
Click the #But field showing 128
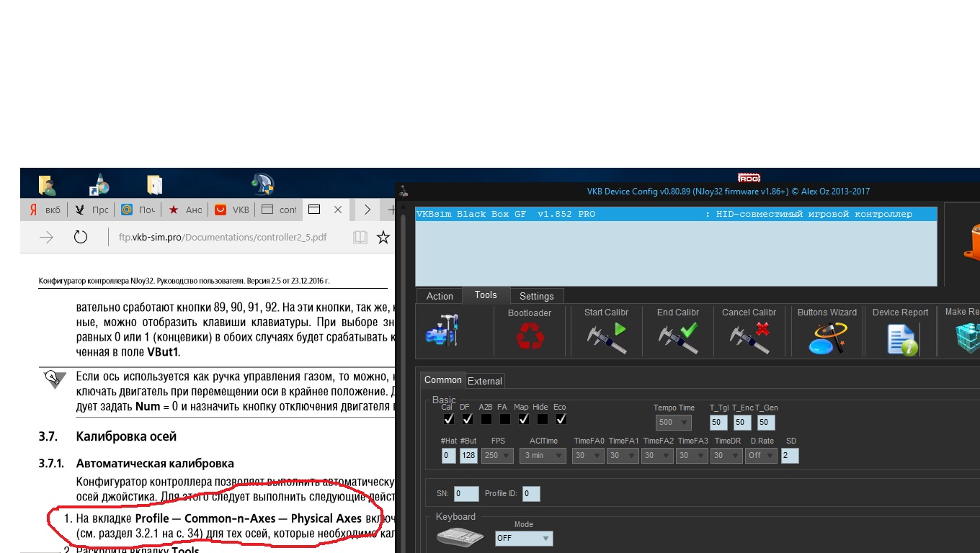[468, 456]
